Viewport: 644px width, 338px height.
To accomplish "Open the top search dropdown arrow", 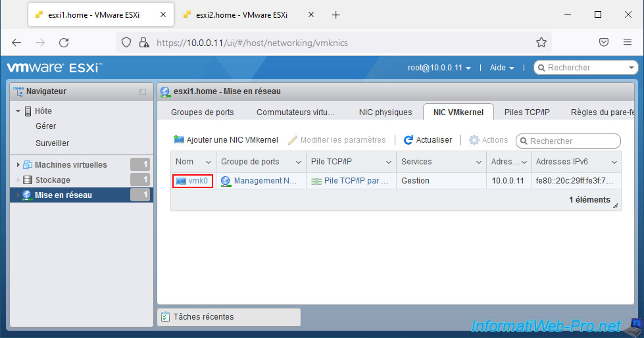I will pos(632,68).
